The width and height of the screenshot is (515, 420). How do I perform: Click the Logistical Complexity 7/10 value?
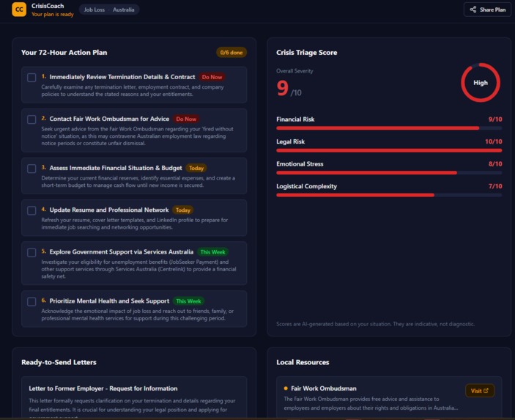(x=495, y=186)
